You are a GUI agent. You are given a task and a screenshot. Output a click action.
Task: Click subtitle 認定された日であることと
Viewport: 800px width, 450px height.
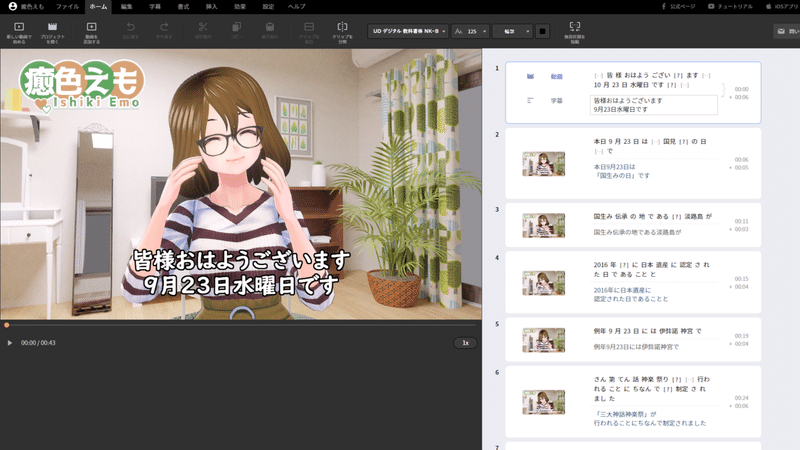[631, 299]
